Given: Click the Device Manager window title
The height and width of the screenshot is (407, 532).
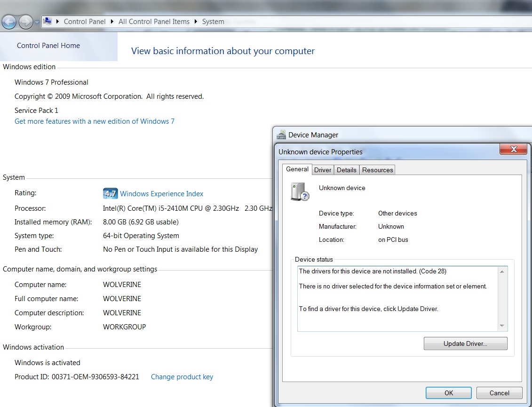Looking at the screenshot, I should (x=313, y=135).
